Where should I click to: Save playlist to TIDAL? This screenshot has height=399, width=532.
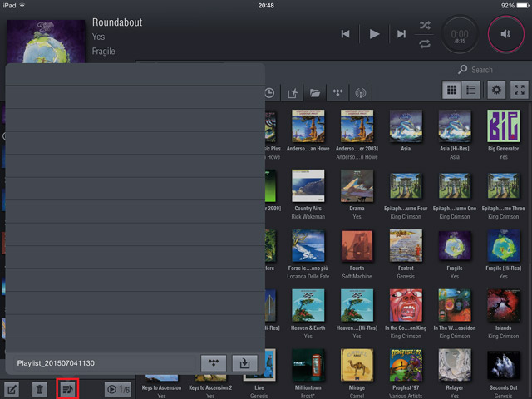point(214,363)
